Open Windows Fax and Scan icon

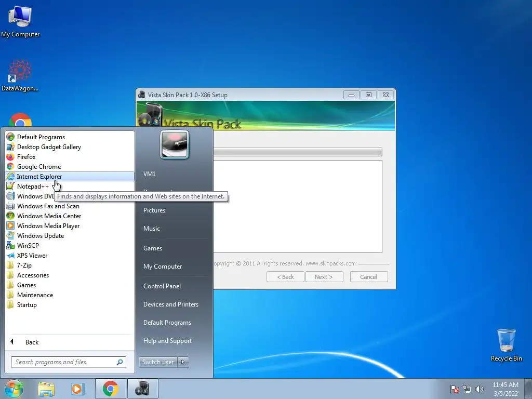click(10, 206)
